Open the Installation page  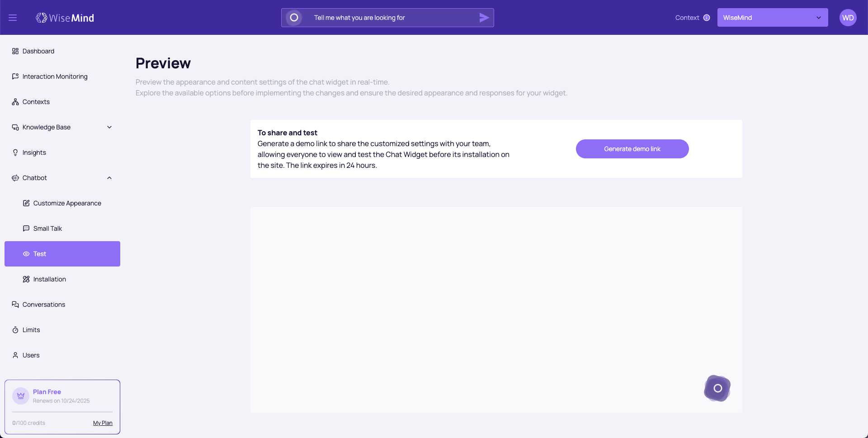(x=49, y=279)
